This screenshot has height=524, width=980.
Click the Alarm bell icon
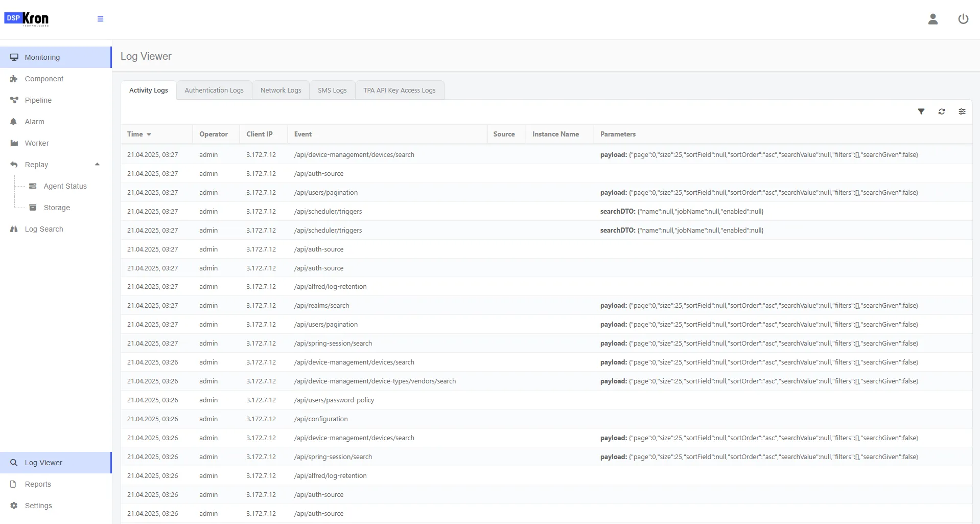(14, 122)
